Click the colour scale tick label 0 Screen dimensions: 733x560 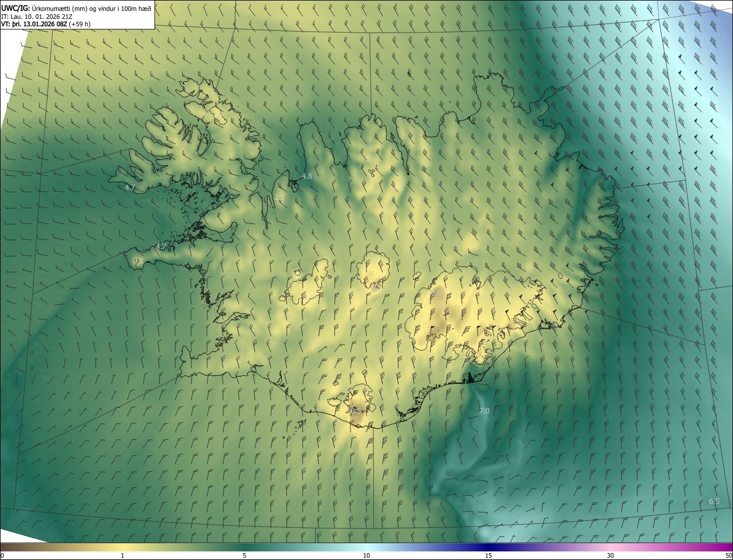click(x=2, y=555)
